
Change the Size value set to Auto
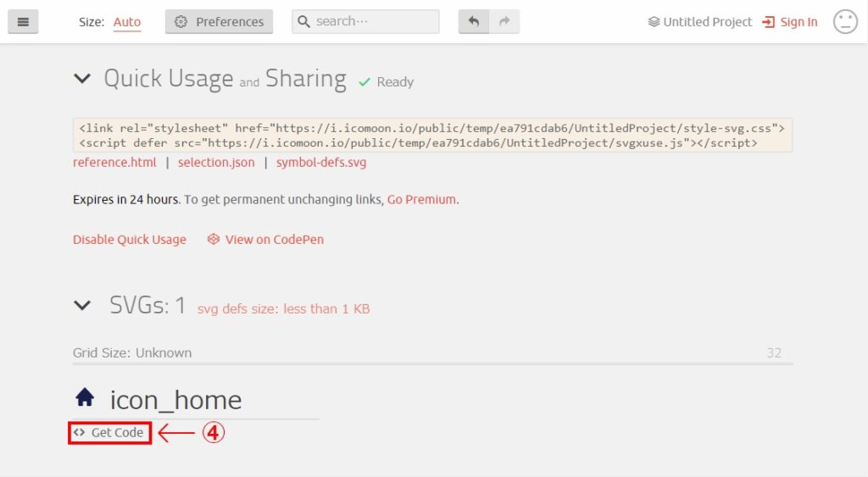tap(127, 22)
